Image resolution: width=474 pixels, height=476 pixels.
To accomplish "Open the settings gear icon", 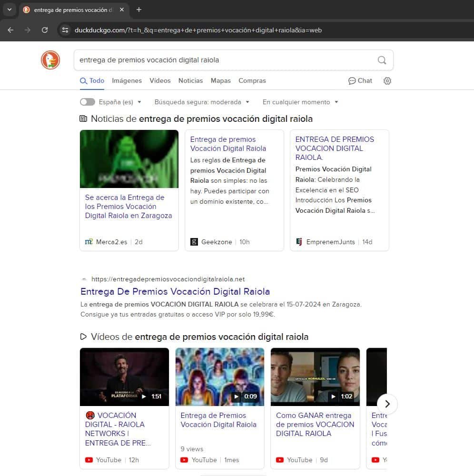I will [387, 81].
